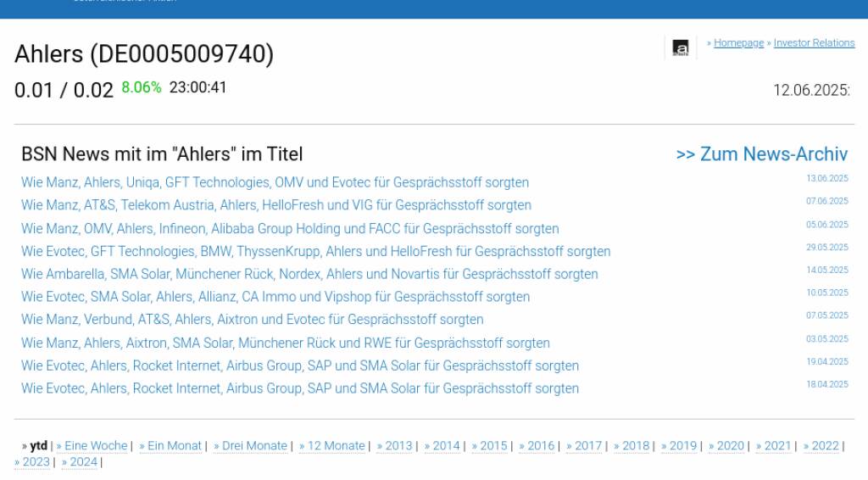Open news starting with Manz, AT&S, Telekom Austria

[276, 205]
